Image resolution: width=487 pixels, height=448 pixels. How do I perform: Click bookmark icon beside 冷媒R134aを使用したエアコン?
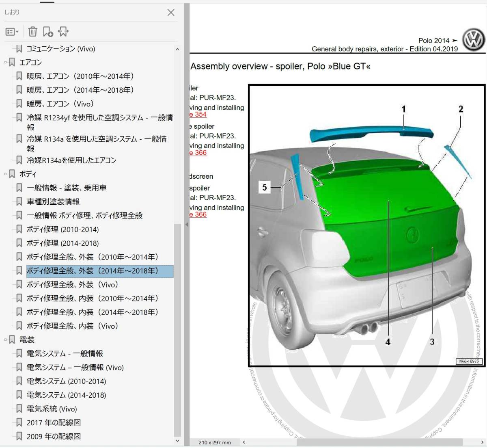19,160
